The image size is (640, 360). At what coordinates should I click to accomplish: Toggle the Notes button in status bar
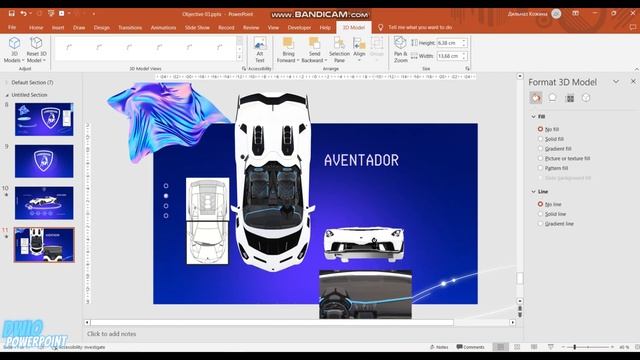click(439, 347)
